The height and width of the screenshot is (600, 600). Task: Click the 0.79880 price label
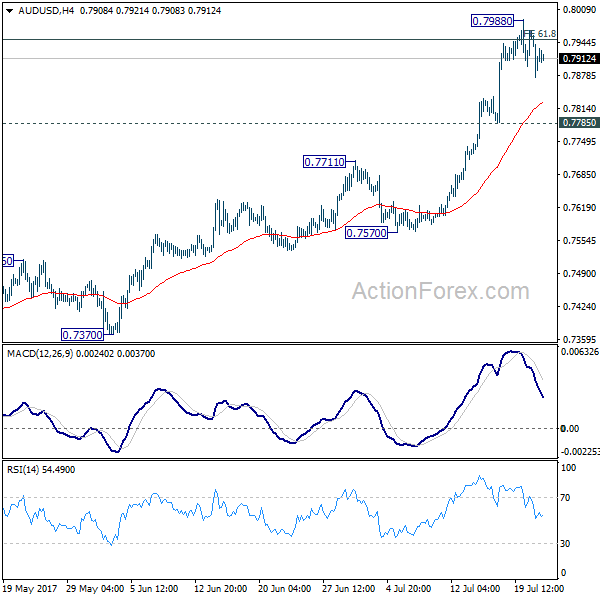492,21
